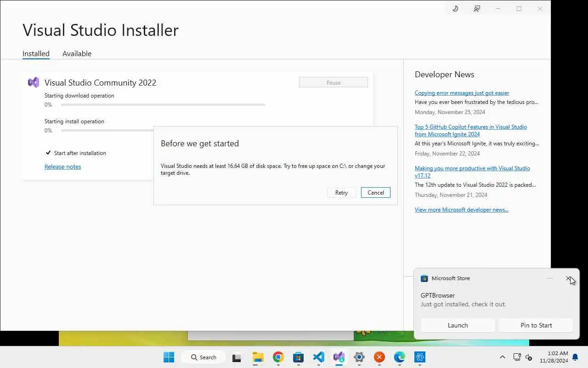The width and height of the screenshot is (588, 368).
Task: Open Making you more productive with Visual Studio article
Action: click(x=472, y=172)
